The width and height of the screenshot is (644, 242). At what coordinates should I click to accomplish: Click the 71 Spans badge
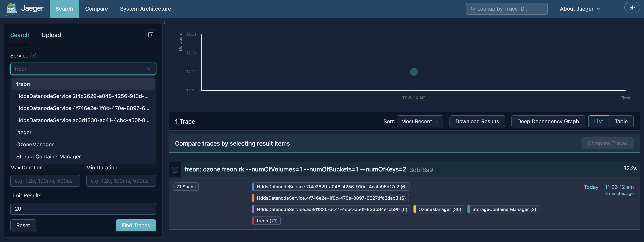(186, 187)
